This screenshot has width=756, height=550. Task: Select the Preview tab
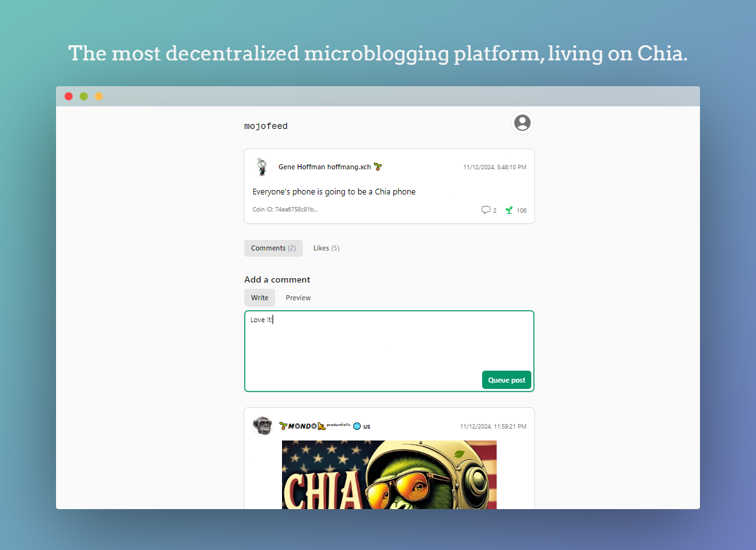pyautogui.click(x=298, y=298)
